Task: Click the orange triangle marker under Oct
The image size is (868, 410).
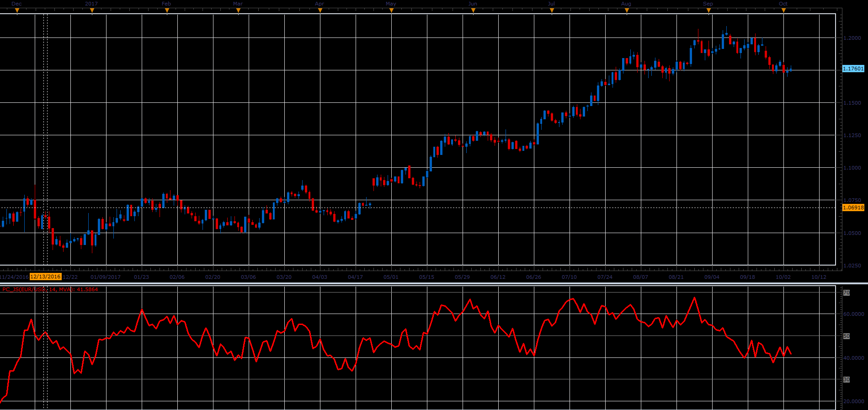Action: point(783,11)
